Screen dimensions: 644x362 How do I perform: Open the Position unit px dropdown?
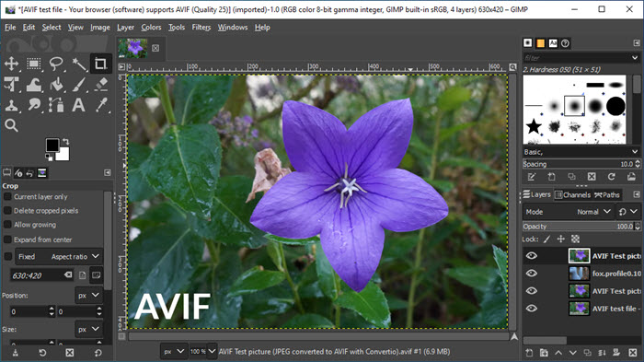coord(88,296)
